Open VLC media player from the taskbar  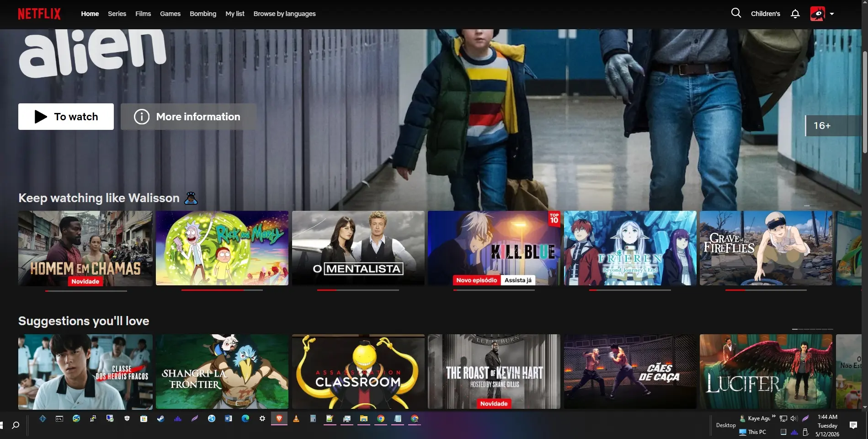click(x=296, y=418)
